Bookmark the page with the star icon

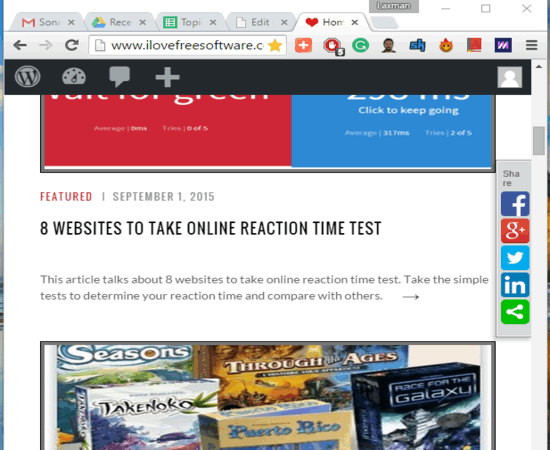(x=275, y=45)
